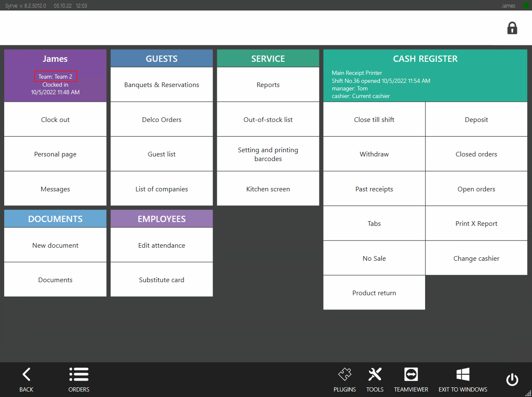Select Change cashier
532x397 pixels.
pos(476,258)
